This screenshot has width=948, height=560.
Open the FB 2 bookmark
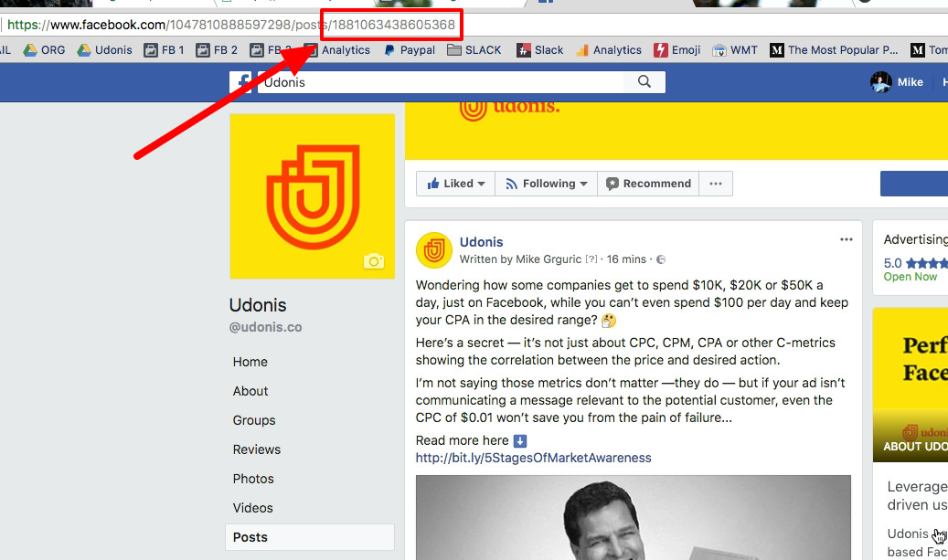pyautogui.click(x=217, y=50)
